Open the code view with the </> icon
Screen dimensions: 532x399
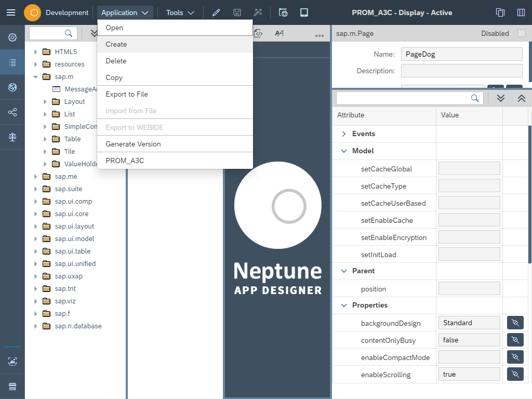(258, 33)
